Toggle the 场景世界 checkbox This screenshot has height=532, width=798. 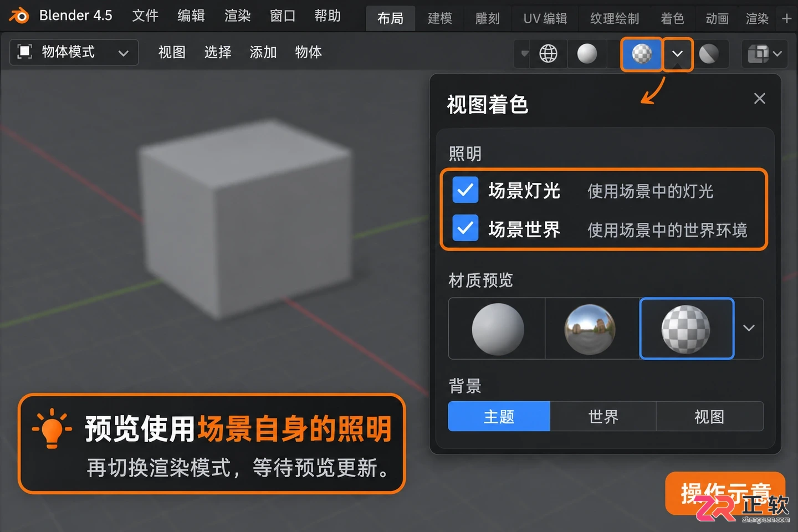point(465,228)
